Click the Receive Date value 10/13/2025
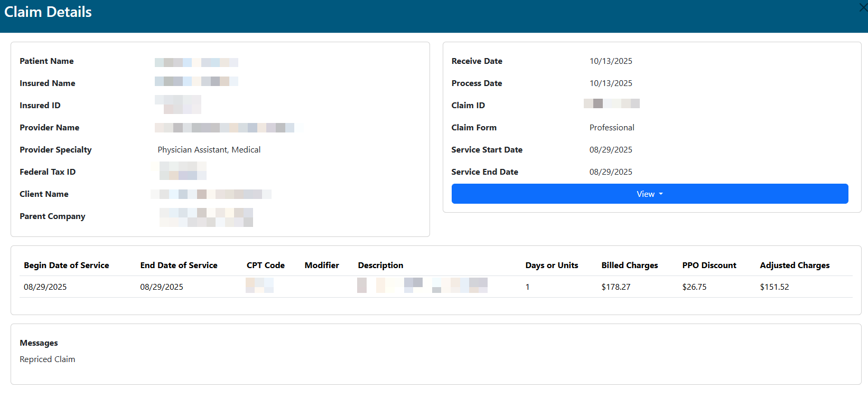Image resolution: width=868 pixels, height=399 pixels. coord(610,61)
